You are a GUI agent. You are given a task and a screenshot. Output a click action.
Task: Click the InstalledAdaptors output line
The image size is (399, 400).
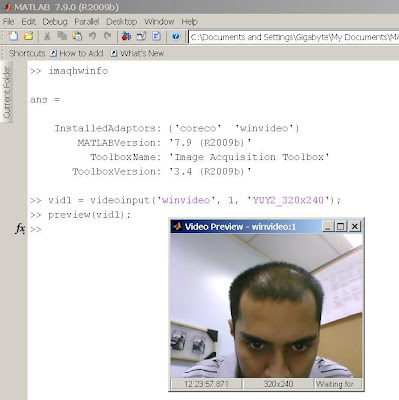[x=177, y=128]
